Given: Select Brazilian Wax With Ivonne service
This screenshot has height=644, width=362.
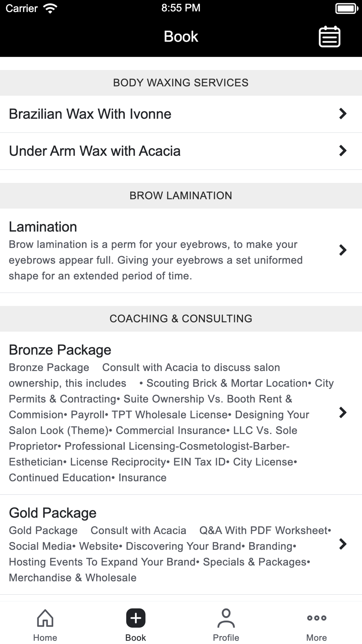Looking at the screenshot, I should 90,114.
